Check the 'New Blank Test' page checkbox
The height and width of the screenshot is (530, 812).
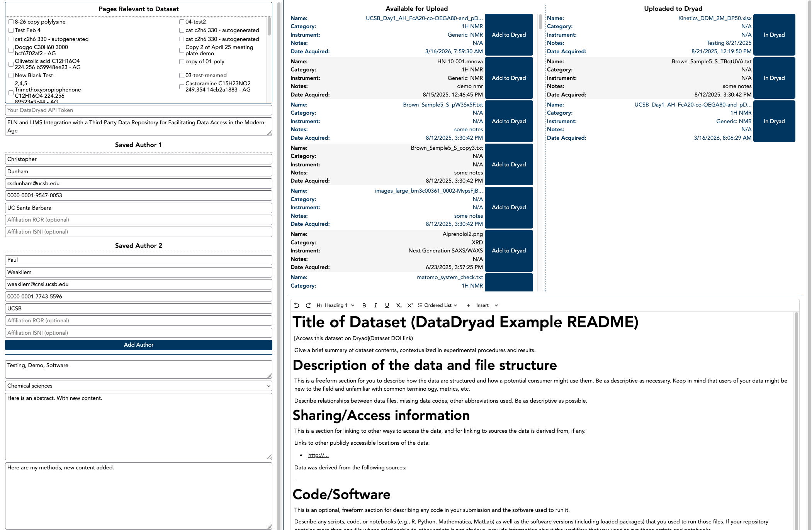pyautogui.click(x=11, y=76)
